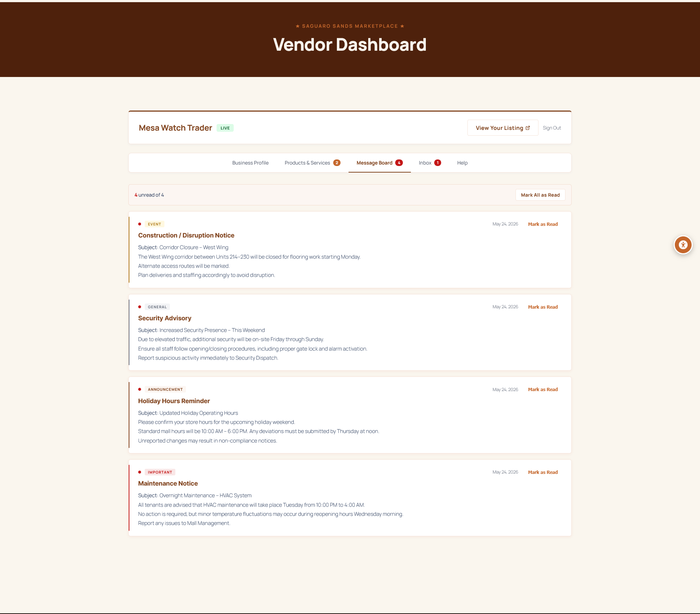Click the date on Holiday Hours Reminder
This screenshot has width=700, height=614.
pyautogui.click(x=505, y=389)
